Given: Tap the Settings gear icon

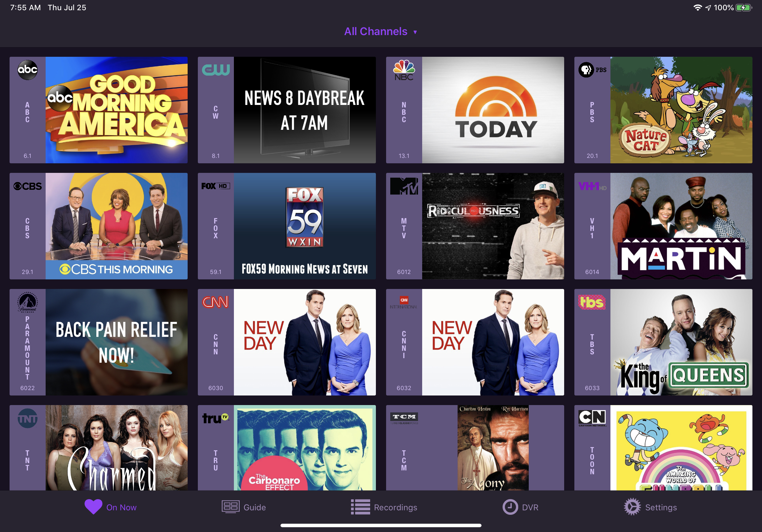Looking at the screenshot, I should pyautogui.click(x=632, y=507).
